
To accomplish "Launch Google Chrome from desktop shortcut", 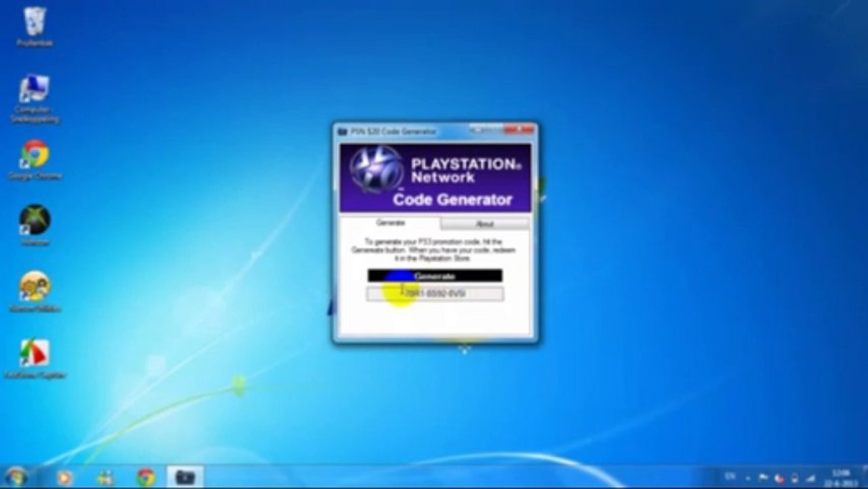I will tap(34, 160).
